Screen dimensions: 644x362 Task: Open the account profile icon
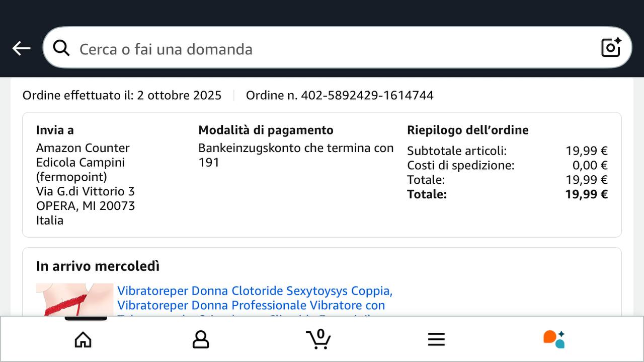[x=201, y=339]
